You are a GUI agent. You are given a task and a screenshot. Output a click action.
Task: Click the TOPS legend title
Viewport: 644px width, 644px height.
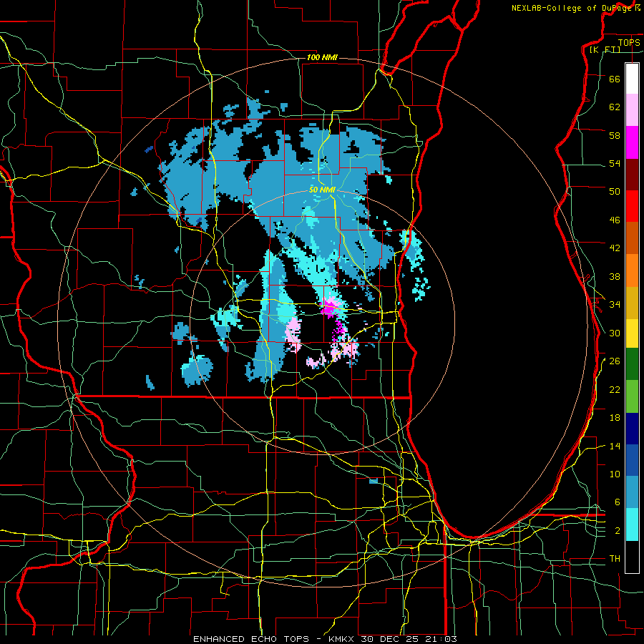629,42
